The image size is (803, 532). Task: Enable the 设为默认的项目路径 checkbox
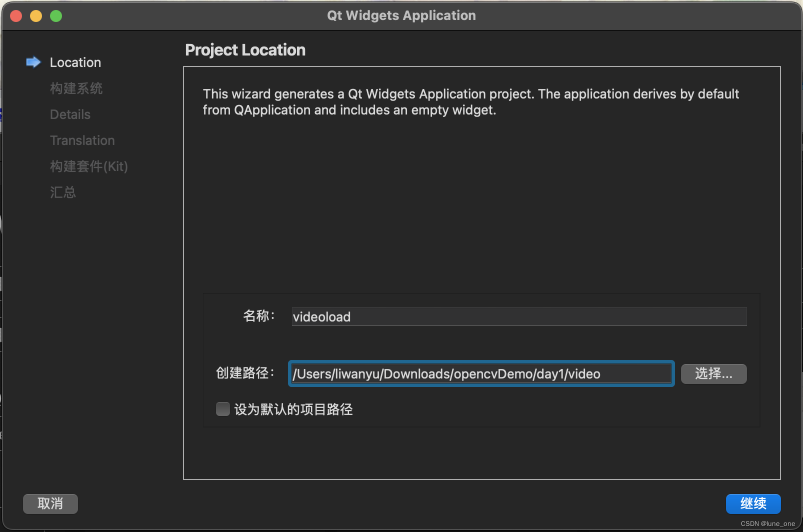[222, 409]
